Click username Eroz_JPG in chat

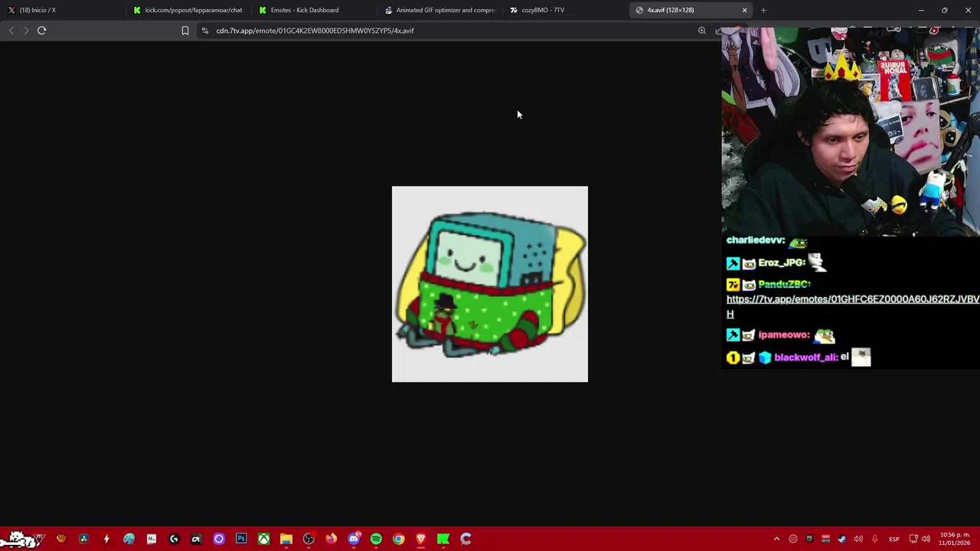782,263
